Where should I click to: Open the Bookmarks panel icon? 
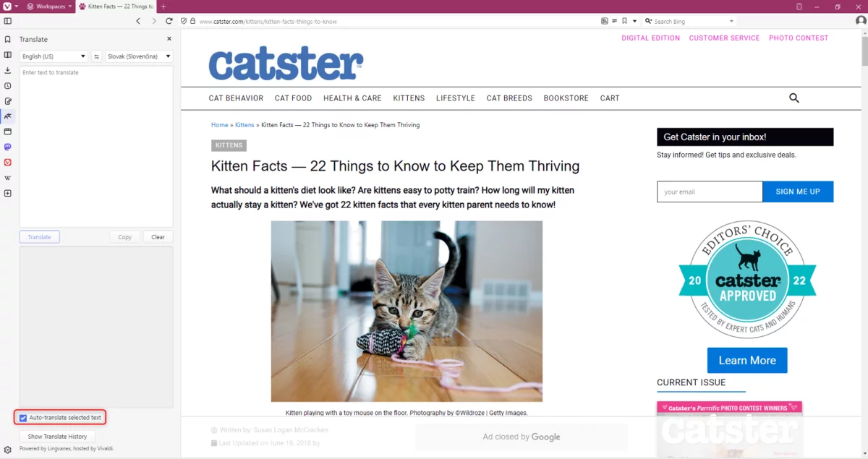(8, 40)
